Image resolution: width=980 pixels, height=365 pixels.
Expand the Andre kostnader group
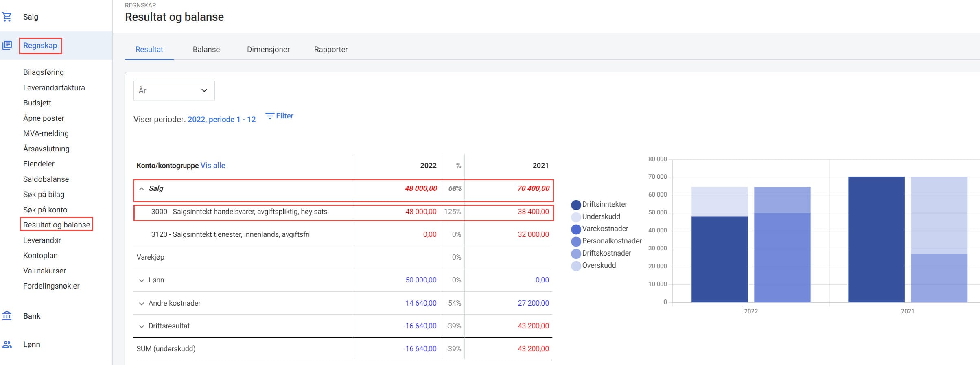tap(142, 304)
